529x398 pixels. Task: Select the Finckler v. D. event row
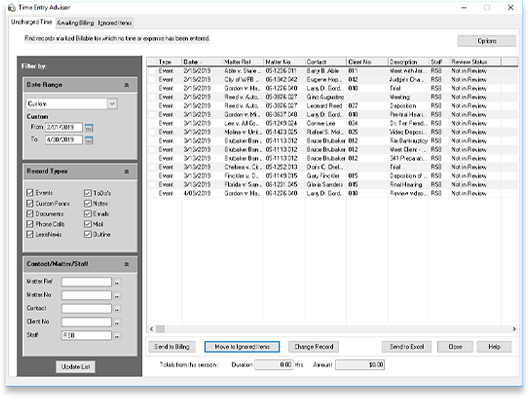coord(332,176)
